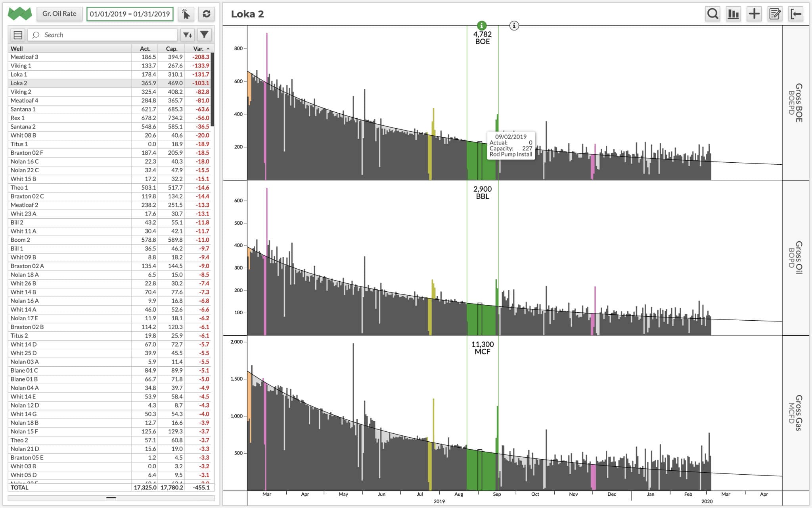
Task: Open the bar chart view icon
Action: (x=733, y=14)
